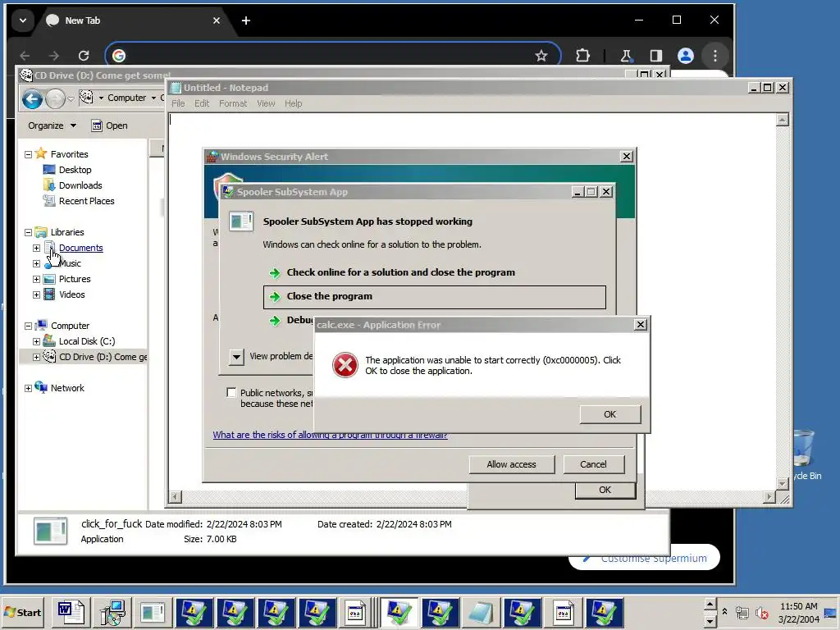
Task: Click Cancel in Windows Security Alert
Action: pyautogui.click(x=594, y=464)
